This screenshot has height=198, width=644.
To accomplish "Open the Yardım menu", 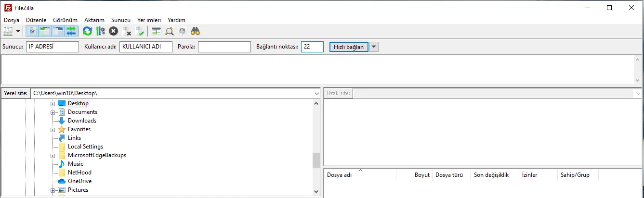I will point(176,20).
